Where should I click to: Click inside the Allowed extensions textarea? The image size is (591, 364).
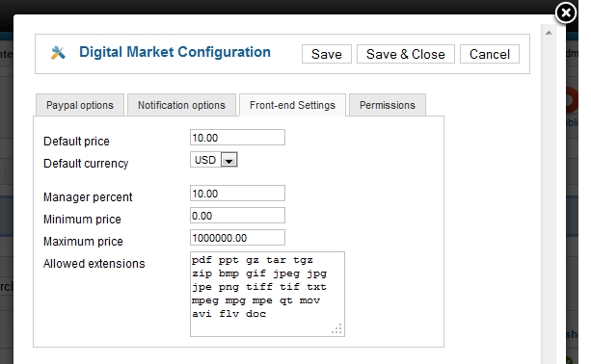(x=267, y=294)
